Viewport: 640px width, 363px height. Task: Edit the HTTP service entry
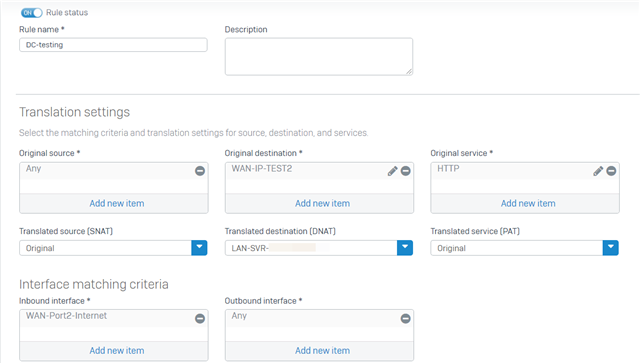[598, 171]
